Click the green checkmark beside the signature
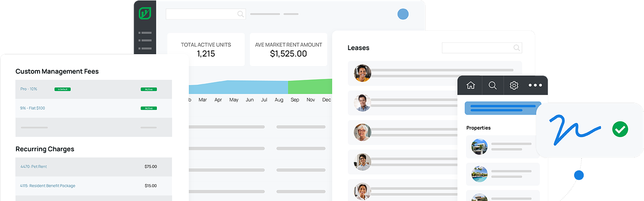Image resolution: width=644 pixels, height=201 pixels. click(x=620, y=129)
